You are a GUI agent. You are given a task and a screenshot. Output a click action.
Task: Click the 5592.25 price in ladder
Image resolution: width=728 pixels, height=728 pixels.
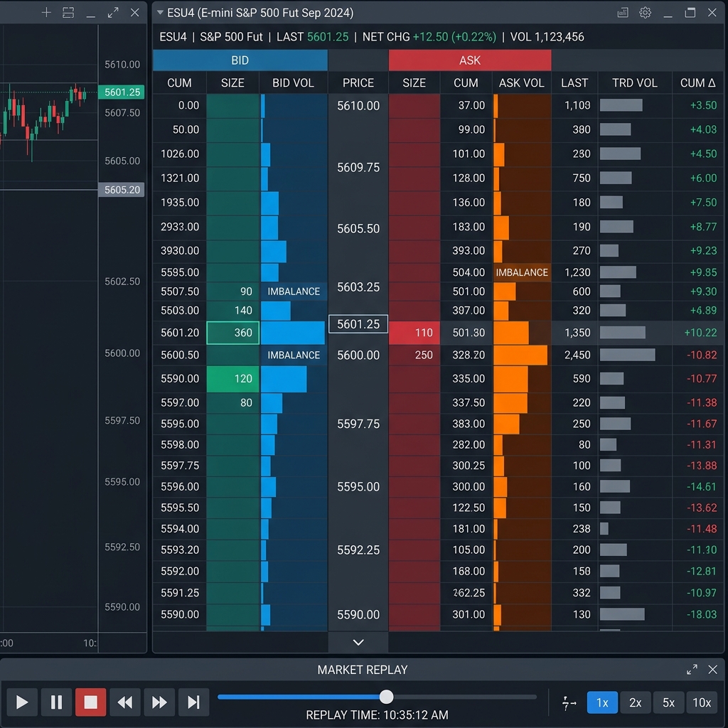(x=358, y=550)
